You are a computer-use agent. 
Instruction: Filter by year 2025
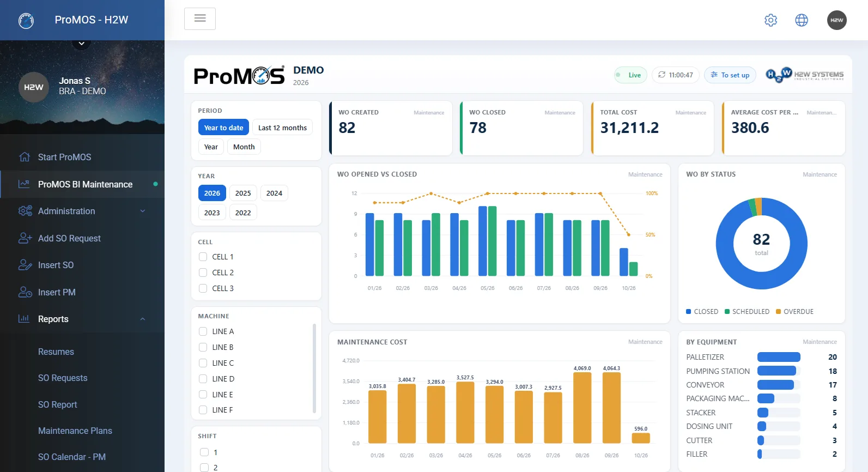[x=243, y=193]
